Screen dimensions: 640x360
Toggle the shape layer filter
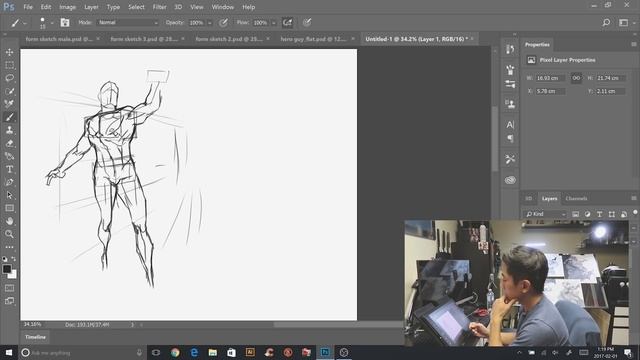tap(611, 214)
